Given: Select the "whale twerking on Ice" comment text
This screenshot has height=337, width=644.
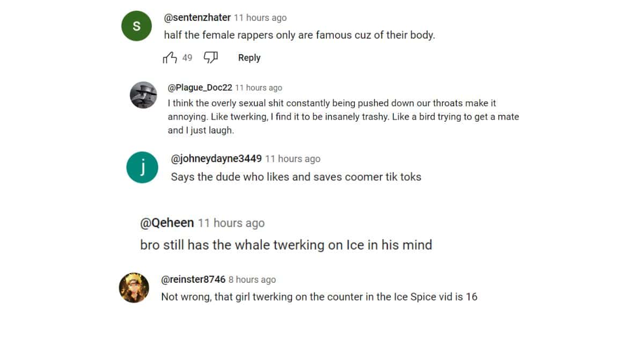Looking at the screenshot, I should pos(286,245).
